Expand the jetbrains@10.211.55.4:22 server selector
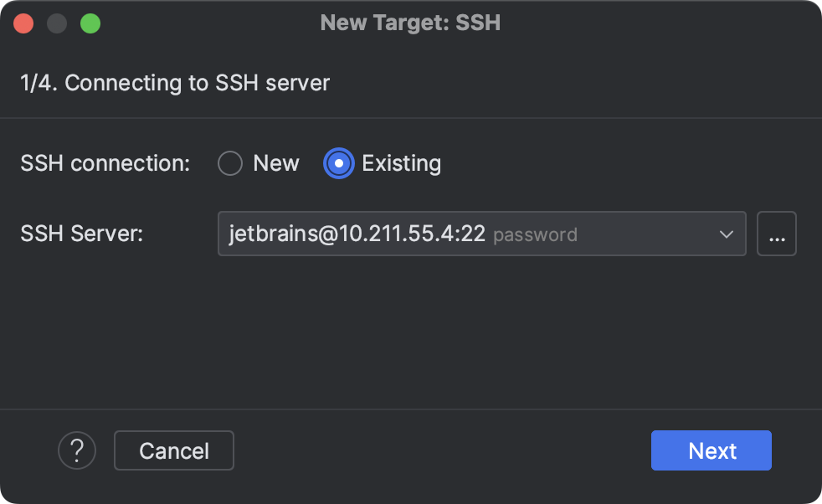Image resolution: width=822 pixels, height=504 pixels. tap(727, 234)
